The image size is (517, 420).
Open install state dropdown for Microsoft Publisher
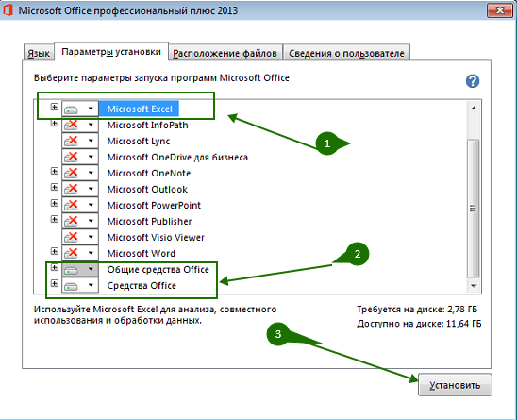tap(80, 221)
